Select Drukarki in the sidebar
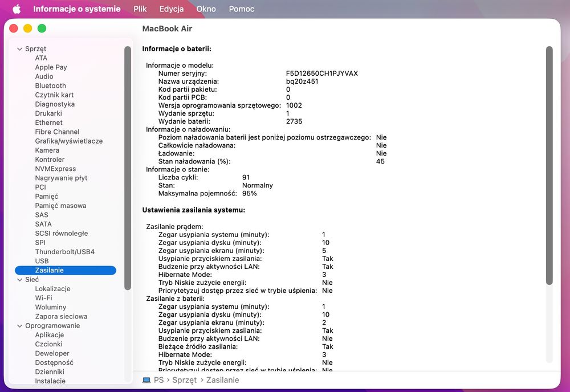570x392 pixels. [x=48, y=113]
